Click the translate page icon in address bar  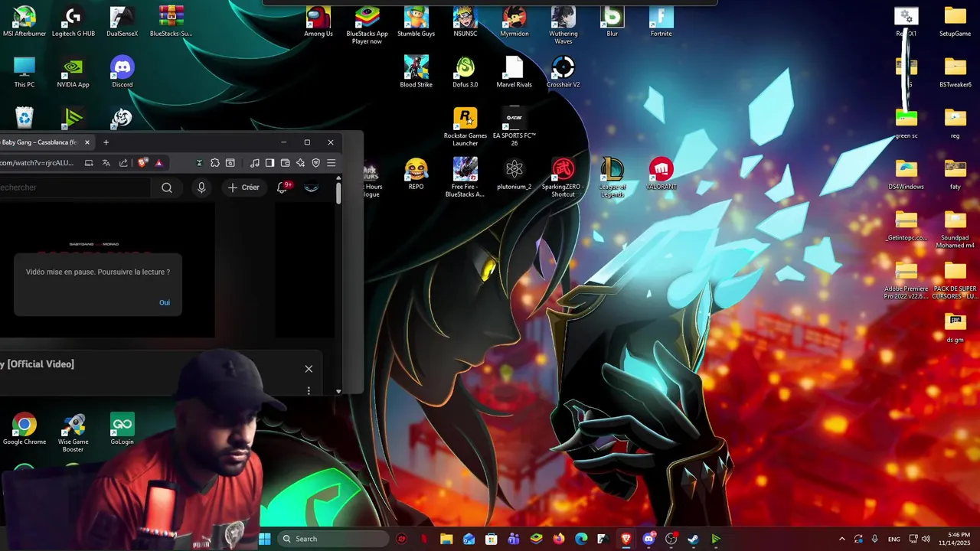(106, 163)
